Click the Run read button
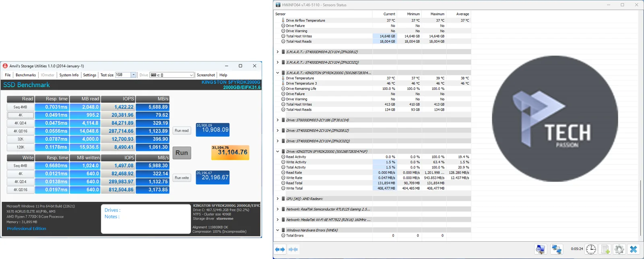Image resolution: width=644 pixels, height=259 pixels. [x=182, y=131]
